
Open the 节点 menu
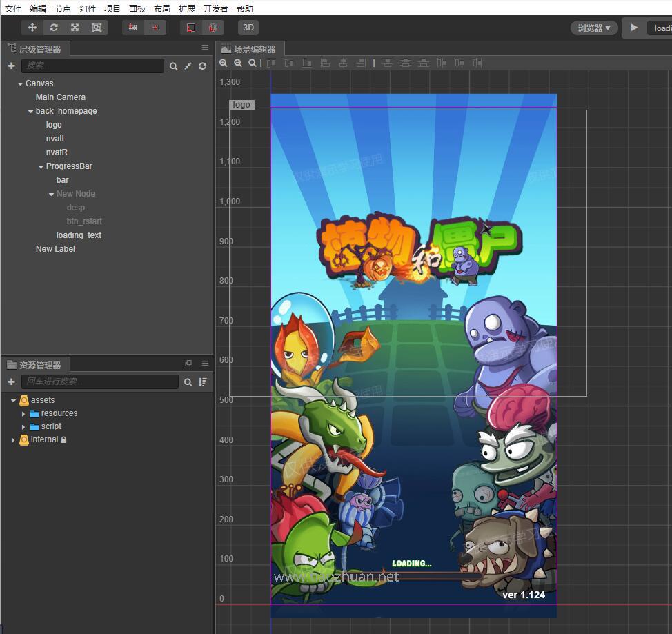coord(63,8)
